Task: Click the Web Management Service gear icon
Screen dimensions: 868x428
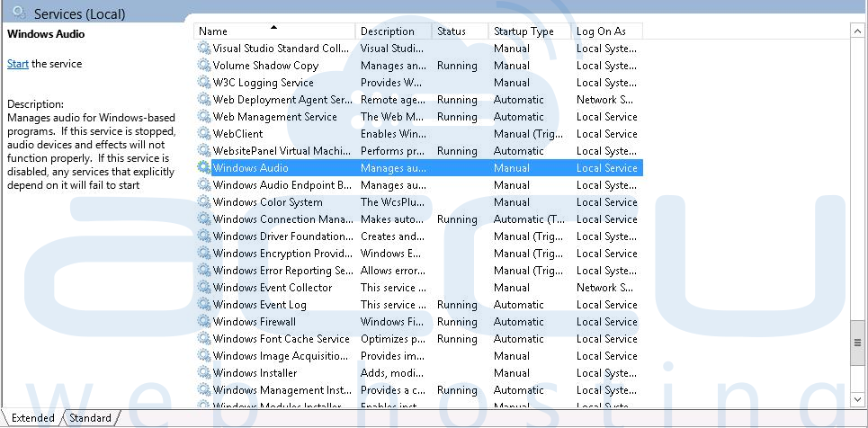Action: tap(203, 117)
